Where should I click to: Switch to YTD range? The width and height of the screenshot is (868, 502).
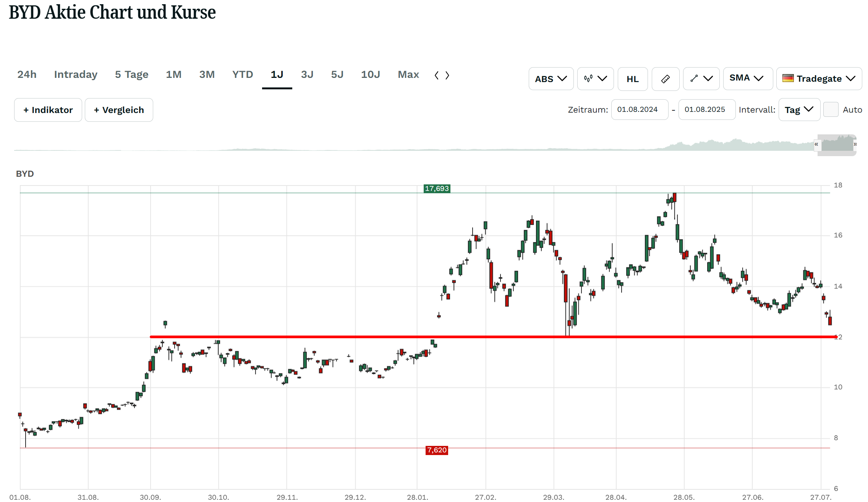point(243,74)
